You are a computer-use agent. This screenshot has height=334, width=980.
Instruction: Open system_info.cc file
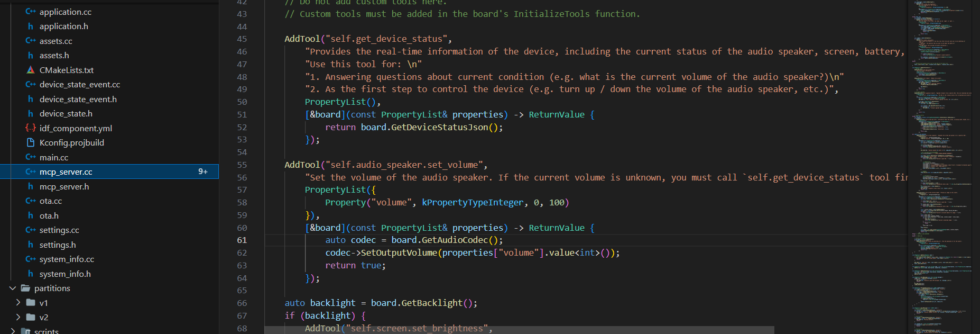[67, 259]
